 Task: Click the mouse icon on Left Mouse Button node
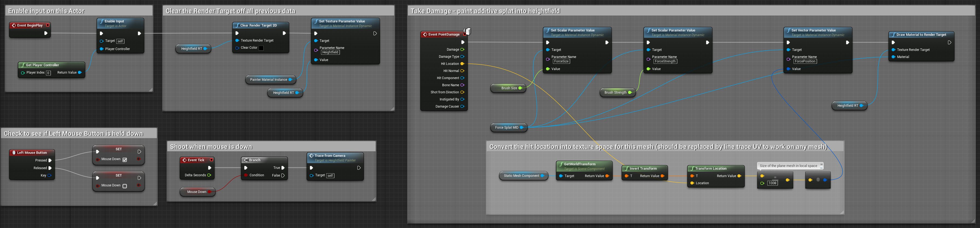tap(14, 153)
